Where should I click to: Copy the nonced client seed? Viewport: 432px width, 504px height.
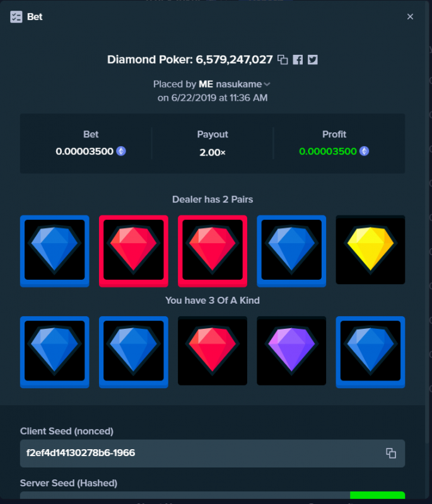coord(391,453)
